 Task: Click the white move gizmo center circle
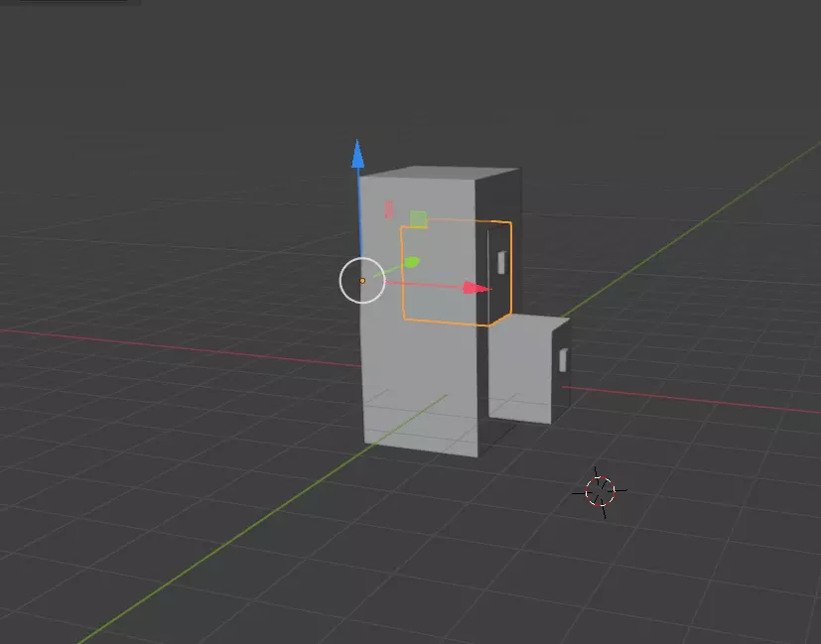pos(362,281)
